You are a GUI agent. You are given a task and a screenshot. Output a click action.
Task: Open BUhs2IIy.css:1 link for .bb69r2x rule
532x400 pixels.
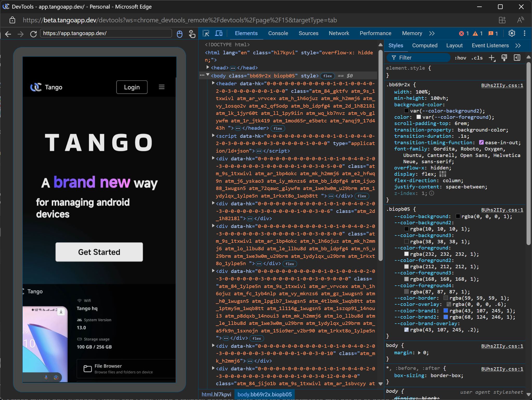pos(502,86)
